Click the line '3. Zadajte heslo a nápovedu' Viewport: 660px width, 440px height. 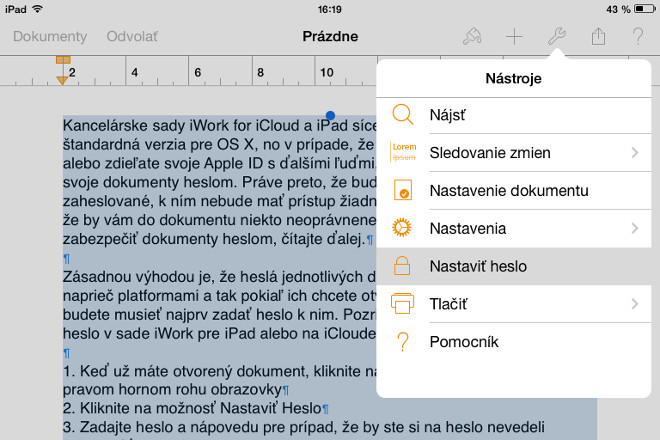pyautogui.click(x=303, y=427)
